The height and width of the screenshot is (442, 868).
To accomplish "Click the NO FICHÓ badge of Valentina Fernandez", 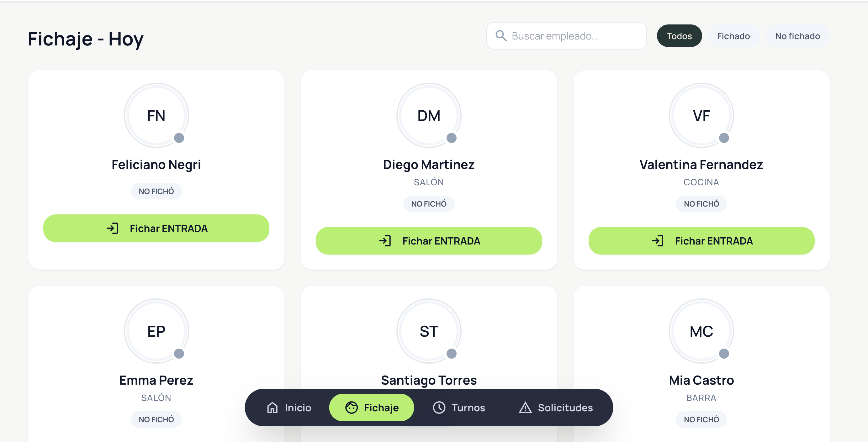I will point(701,204).
